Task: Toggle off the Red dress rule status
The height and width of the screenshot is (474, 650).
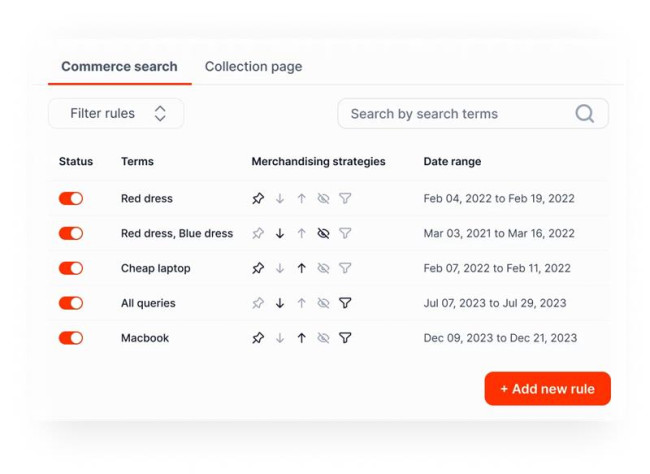Action: (71, 199)
